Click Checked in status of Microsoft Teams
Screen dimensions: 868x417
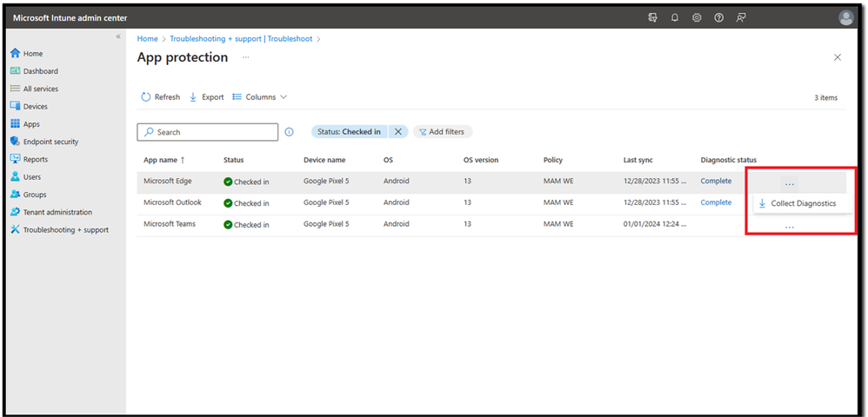[x=246, y=225]
